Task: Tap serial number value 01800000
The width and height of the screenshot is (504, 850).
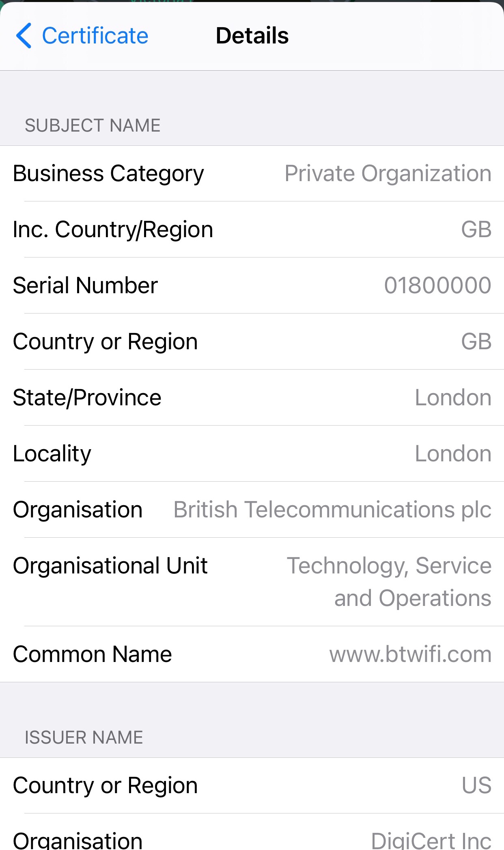Action: 437,285
